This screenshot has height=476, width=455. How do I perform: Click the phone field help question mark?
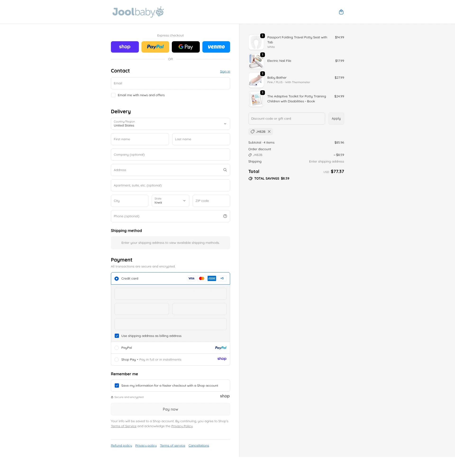tap(225, 216)
